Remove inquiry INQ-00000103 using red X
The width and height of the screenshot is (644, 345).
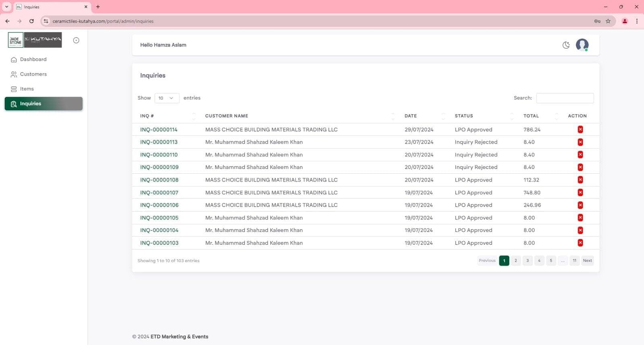click(x=580, y=243)
